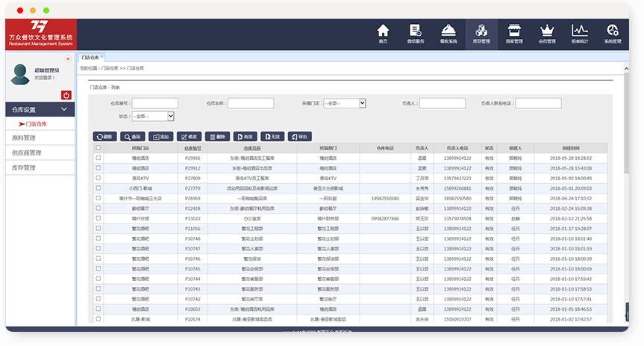The width and height of the screenshot is (644, 346).
Task: Toggle the select-all checkbox in table header
Action: click(x=98, y=148)
